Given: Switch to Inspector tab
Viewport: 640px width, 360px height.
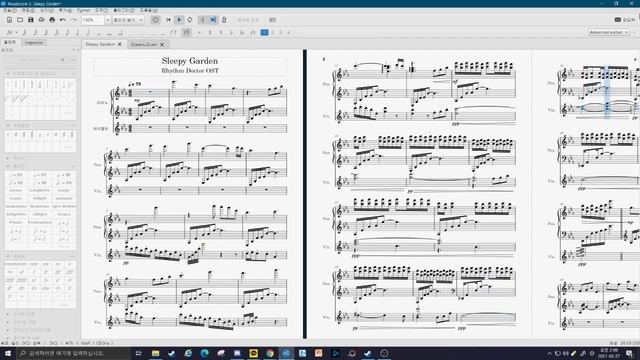Looking at the screenshot, I should (33, 42).
